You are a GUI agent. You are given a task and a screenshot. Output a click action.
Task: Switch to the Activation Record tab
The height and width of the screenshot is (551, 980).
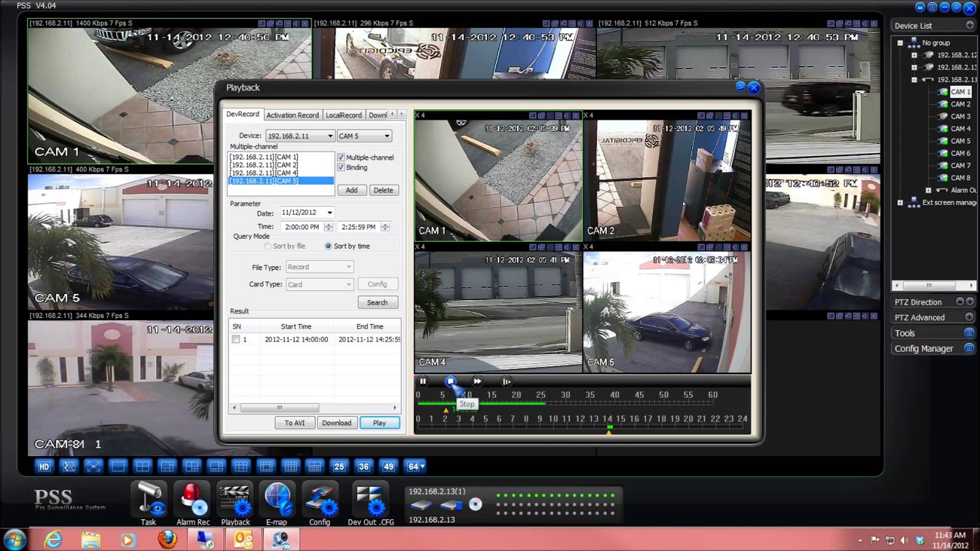point(292,115)
